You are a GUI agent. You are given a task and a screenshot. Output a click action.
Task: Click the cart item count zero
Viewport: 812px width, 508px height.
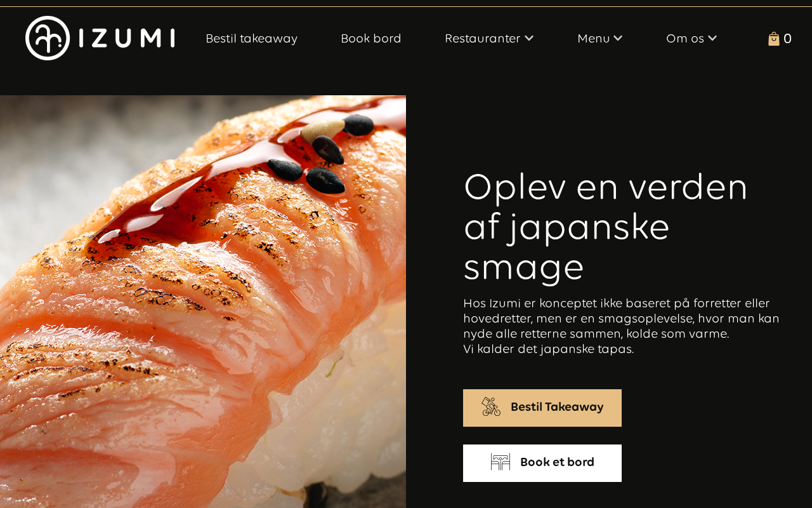(787, 39)
